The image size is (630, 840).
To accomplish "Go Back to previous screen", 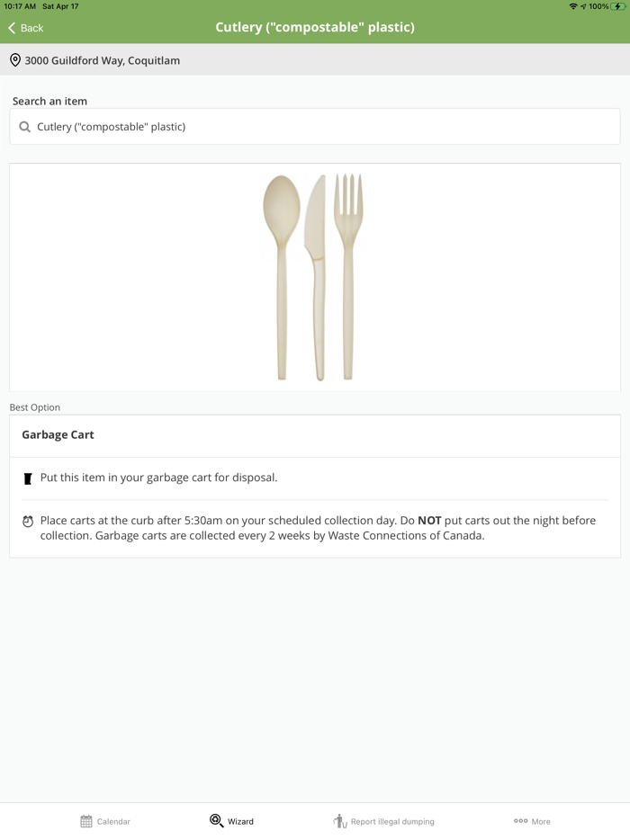I will tap(27, 28).
